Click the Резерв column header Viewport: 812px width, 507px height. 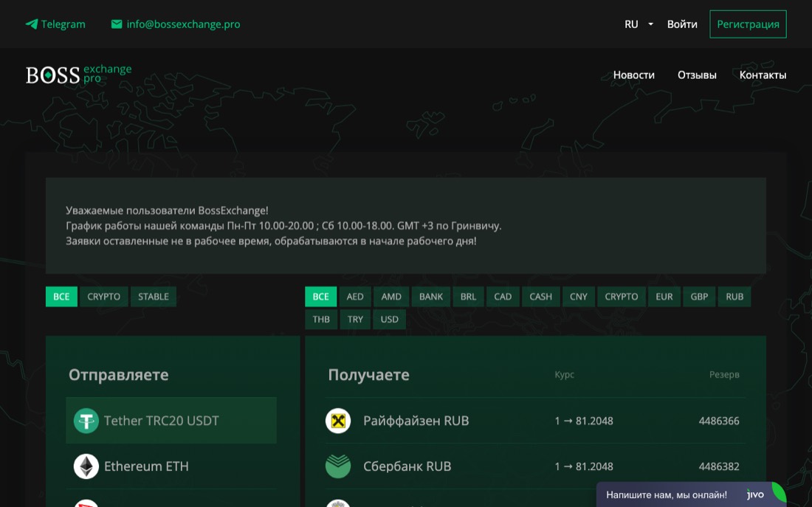tap(724, 374)
